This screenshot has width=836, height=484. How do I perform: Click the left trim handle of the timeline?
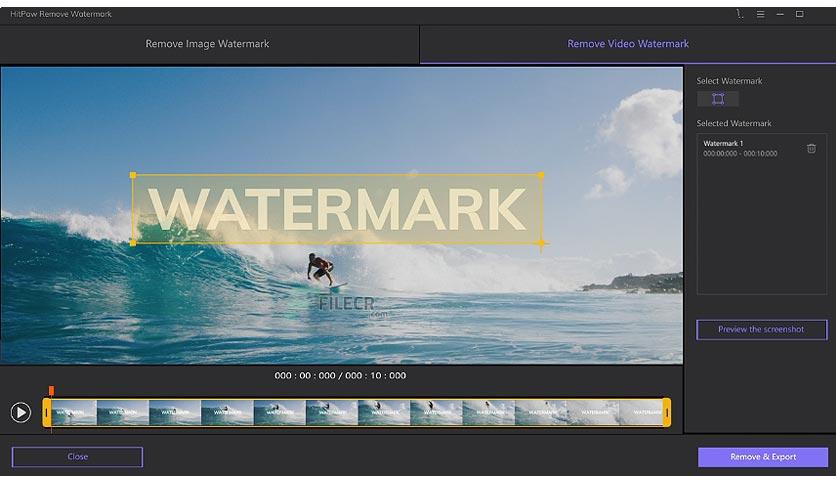46,412
